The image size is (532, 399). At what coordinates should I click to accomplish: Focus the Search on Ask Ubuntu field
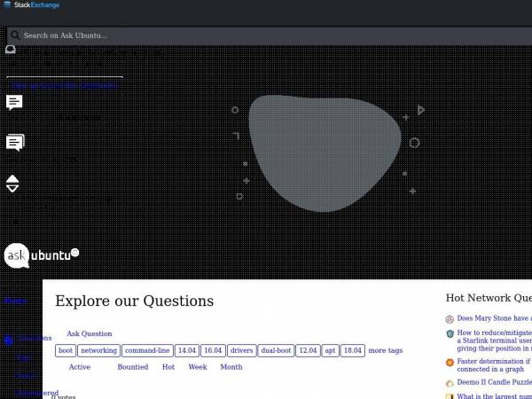[270, 35]
